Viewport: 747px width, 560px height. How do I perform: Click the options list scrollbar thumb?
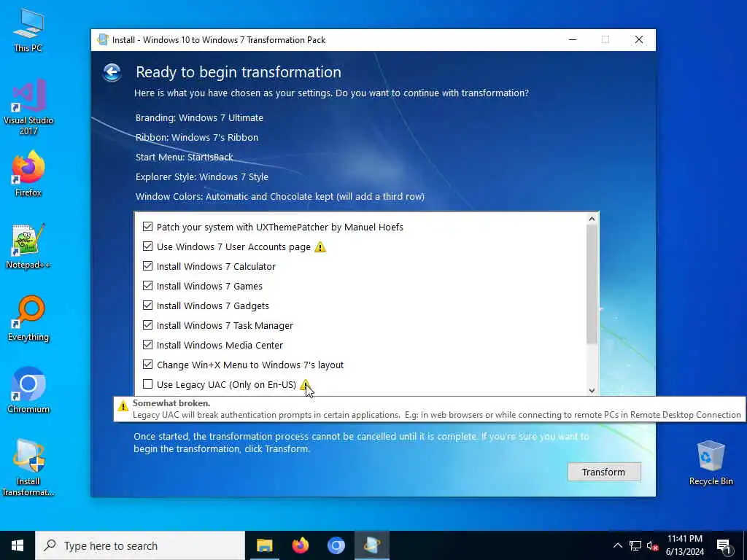(592, 284)
